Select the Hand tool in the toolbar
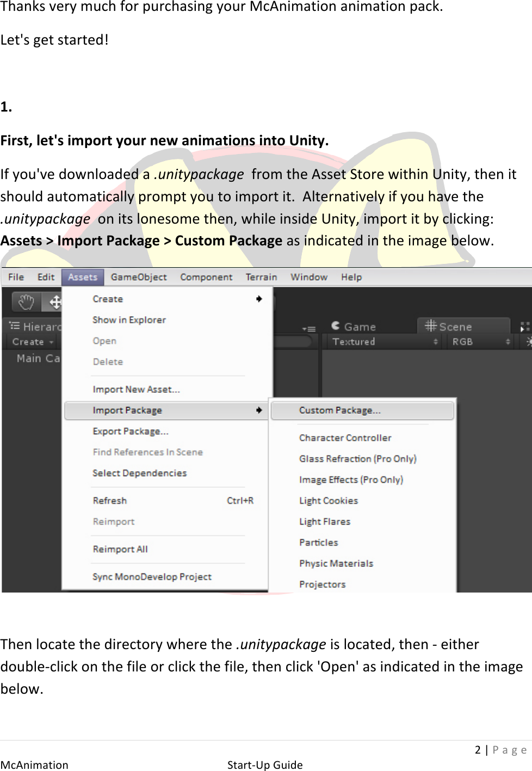The height and width of the screenshot is (771, 532). pyautogui.click(x=26, y=301)
